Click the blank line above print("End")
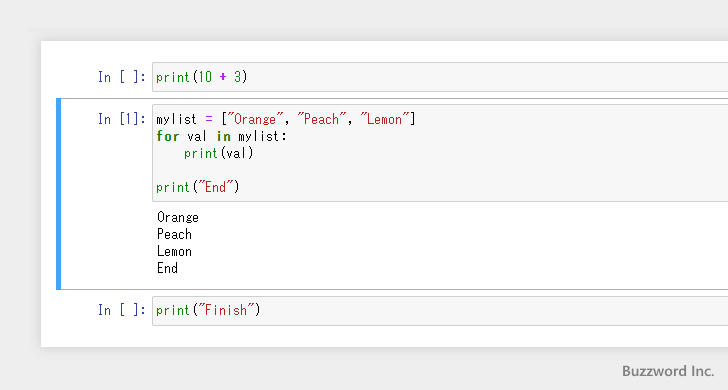 tap(440, 170)
